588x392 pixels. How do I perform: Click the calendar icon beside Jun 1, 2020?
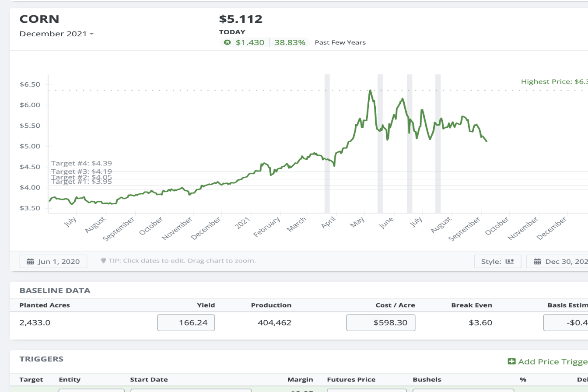point(30,262)
